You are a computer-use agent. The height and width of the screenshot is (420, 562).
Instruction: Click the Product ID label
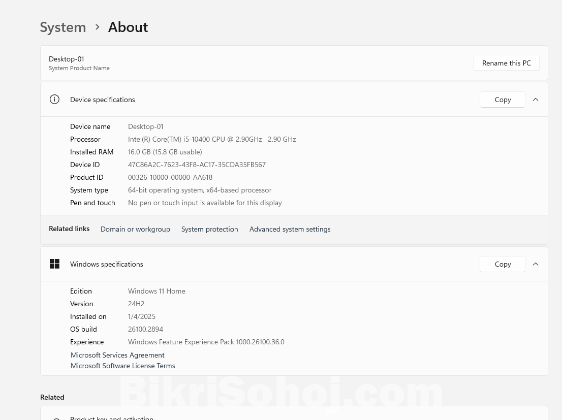pos(87,177)
